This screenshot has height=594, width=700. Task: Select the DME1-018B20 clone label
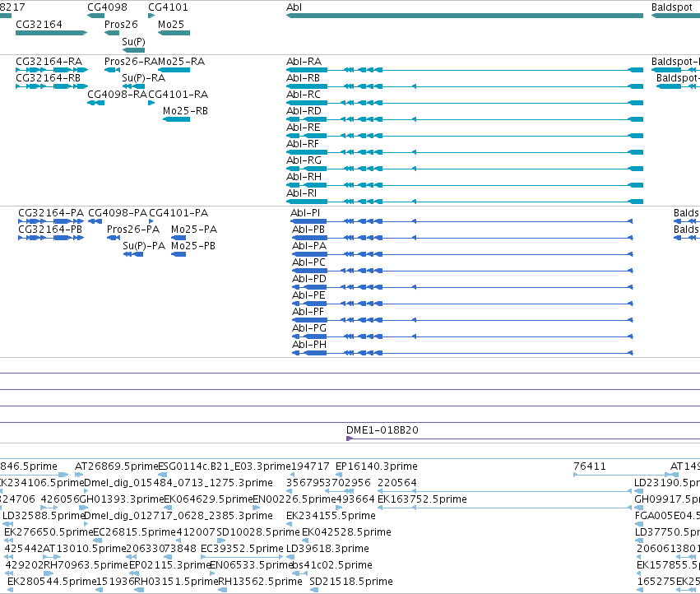pos(382,430)
